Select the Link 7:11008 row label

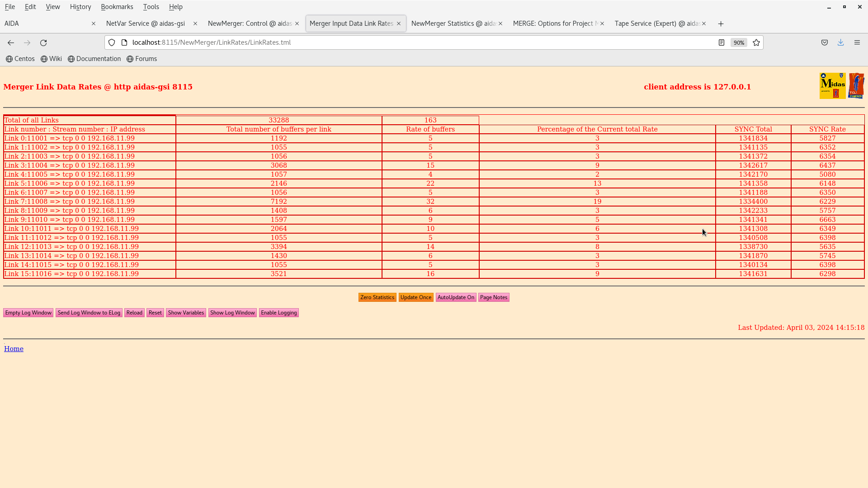tap(70, 202)
